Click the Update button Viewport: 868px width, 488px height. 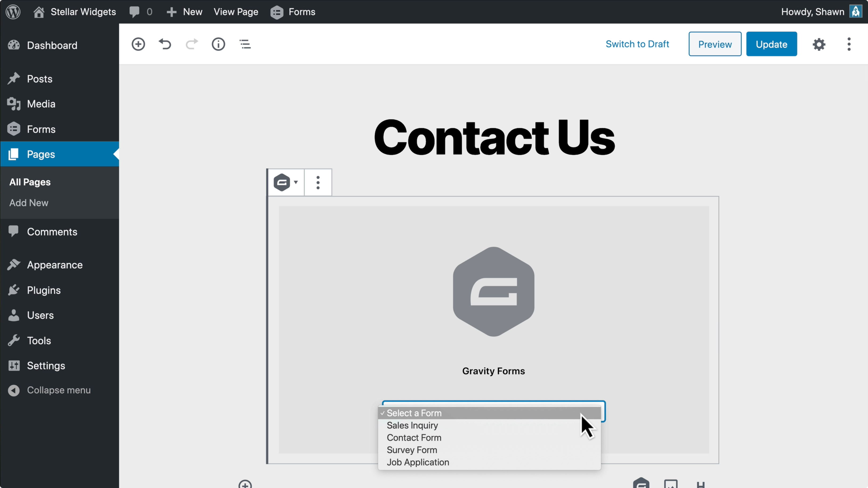[771, 44]
